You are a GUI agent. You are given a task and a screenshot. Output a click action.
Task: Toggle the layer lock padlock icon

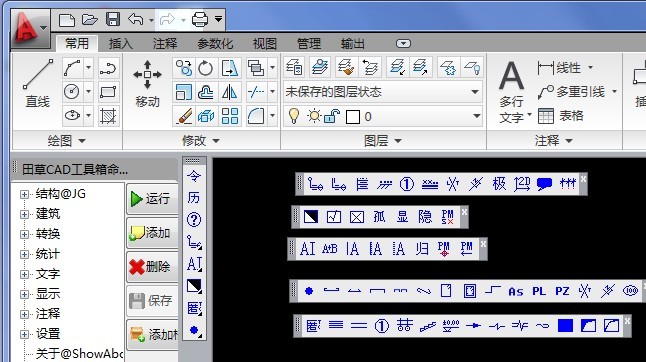331,117
